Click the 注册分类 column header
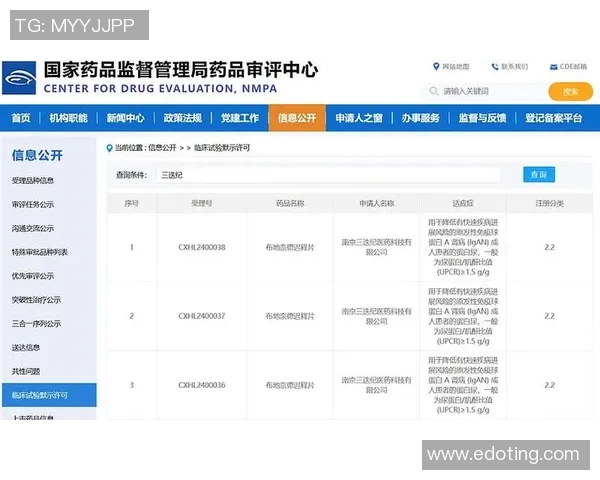This screenshot has width=600, height=480. [549, 203]
